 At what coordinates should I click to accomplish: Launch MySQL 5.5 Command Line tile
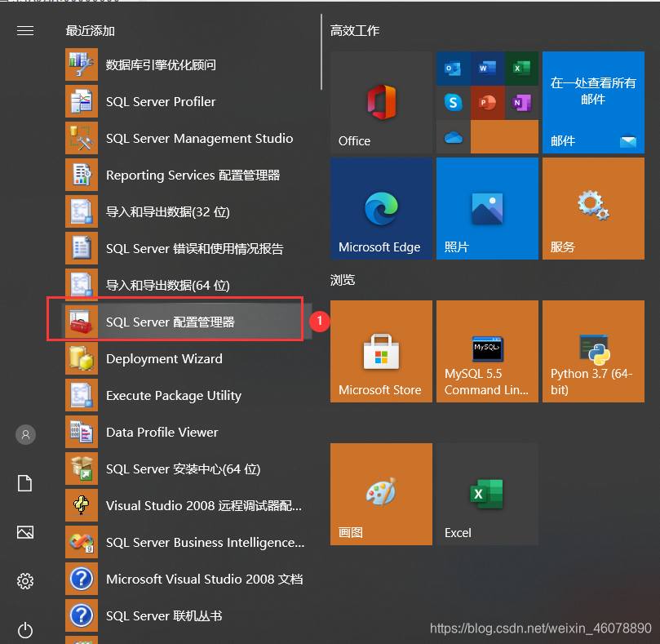[487, 351]
